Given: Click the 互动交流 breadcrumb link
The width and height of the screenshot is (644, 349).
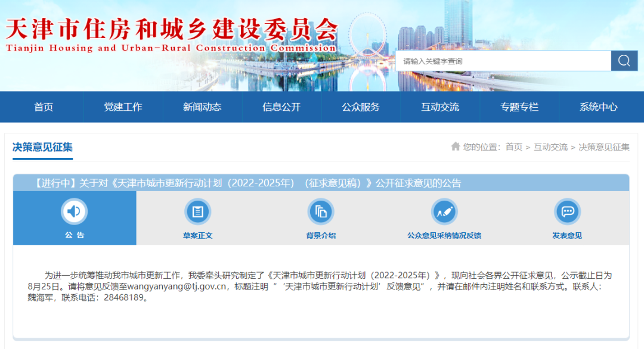Looking at the screenshot, I should 550,147.
